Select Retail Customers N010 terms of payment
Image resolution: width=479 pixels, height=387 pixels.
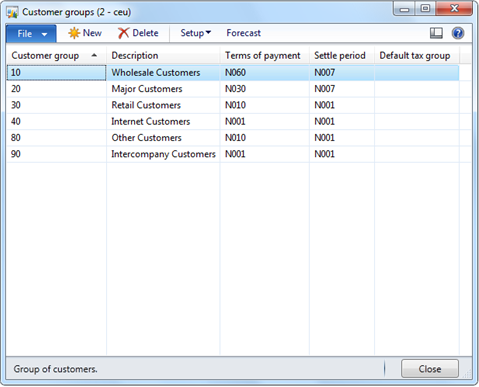pos(265,105)
